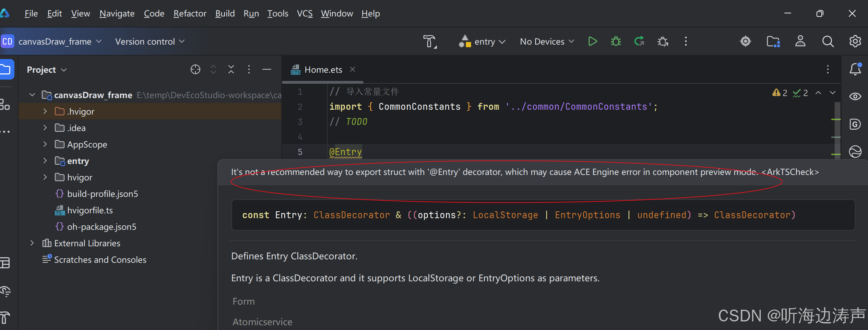Select opened file crosshair icon in Project panel

click(x=195, y=70)
